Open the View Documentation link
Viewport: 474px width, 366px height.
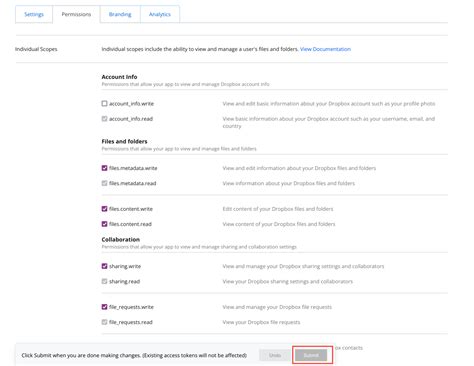tap(325, 49)
